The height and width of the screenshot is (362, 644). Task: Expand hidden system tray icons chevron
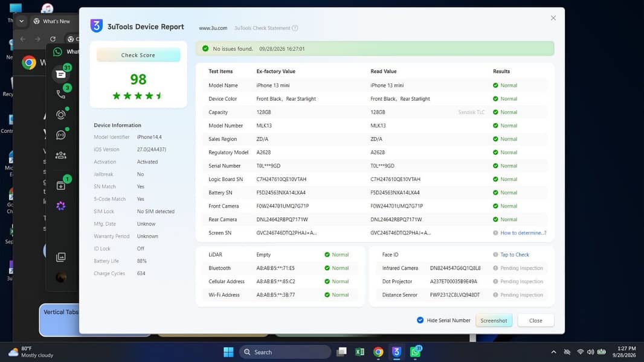tap(553, 352)
